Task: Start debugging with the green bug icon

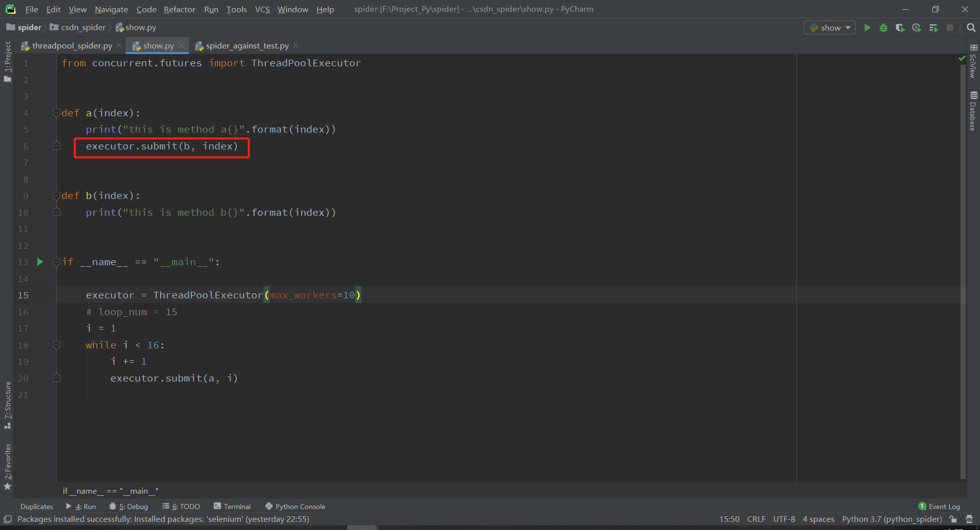Action: coord(884,28)
